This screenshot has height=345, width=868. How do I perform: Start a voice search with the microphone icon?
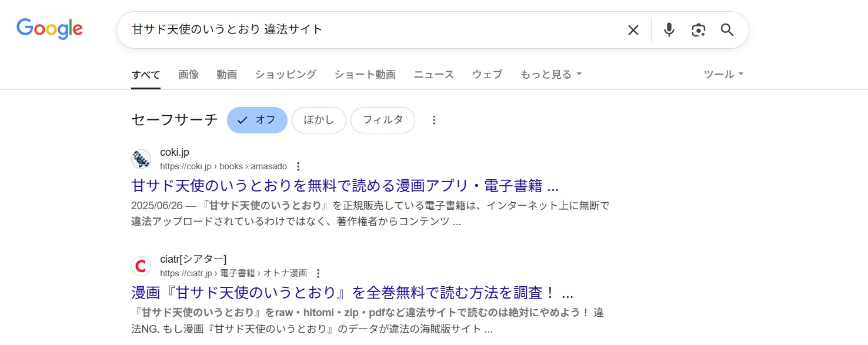click(669, 29)
